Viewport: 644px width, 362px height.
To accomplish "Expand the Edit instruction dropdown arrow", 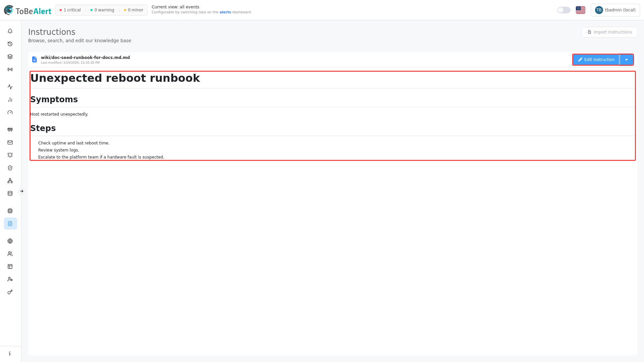I will click(626, 60).
